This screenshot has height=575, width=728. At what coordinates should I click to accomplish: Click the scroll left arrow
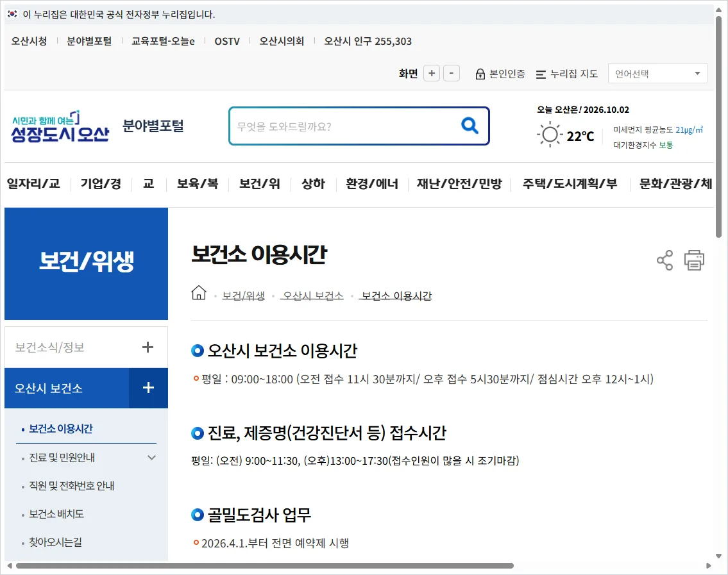click(x=9, y=566)
